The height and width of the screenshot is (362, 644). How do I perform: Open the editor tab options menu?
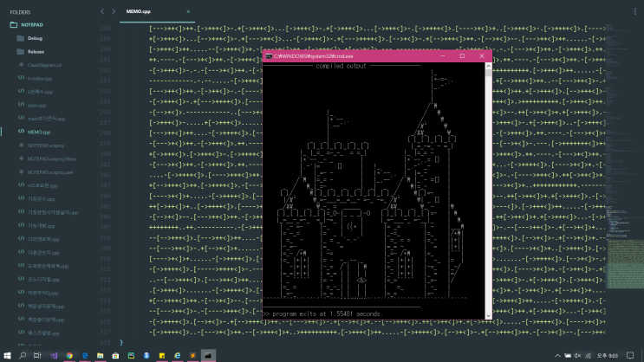click(635, 11)
